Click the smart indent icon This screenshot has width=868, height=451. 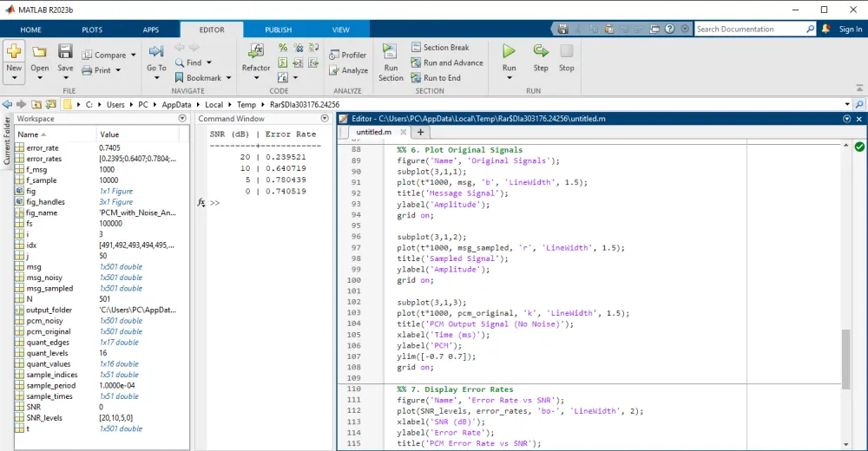tap(282, 62)
